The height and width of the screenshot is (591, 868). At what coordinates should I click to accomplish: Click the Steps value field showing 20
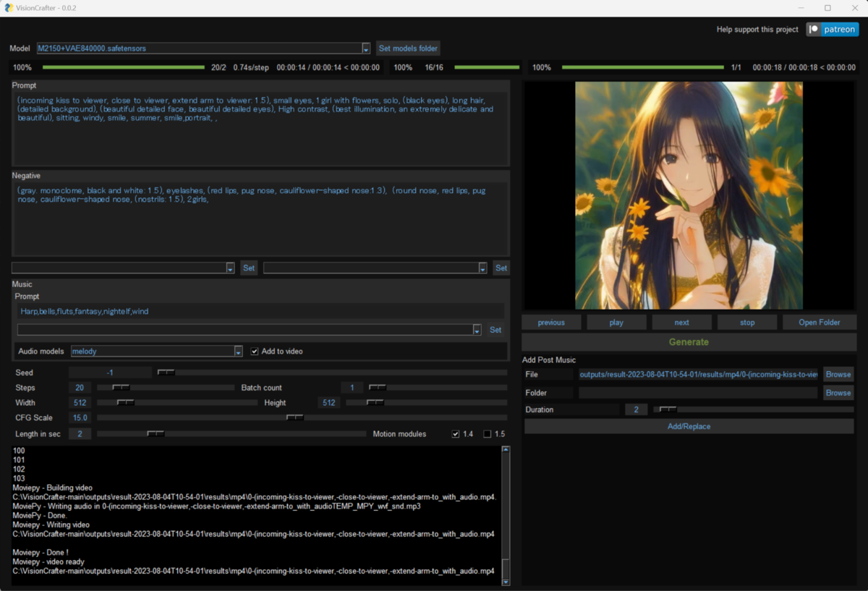click(x=80, y=388)
